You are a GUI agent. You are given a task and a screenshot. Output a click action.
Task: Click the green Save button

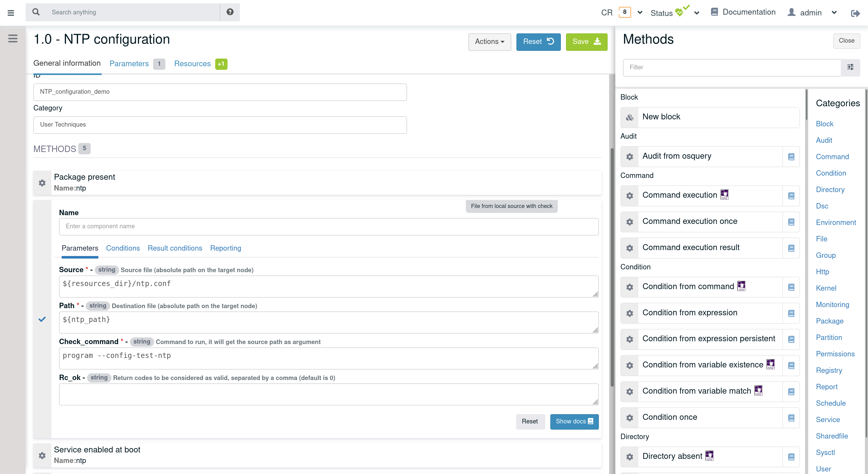[x=586, y=42]
